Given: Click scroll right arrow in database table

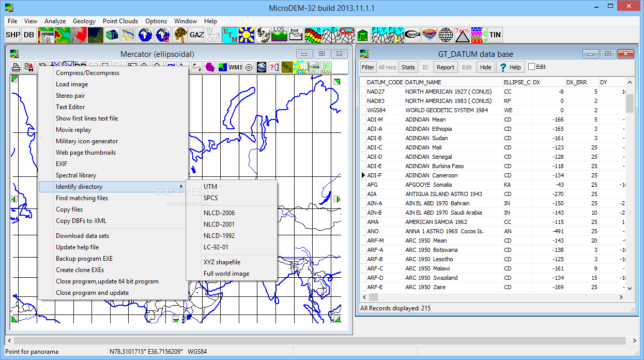Looking at the screenshot, I should click(621, 297).
